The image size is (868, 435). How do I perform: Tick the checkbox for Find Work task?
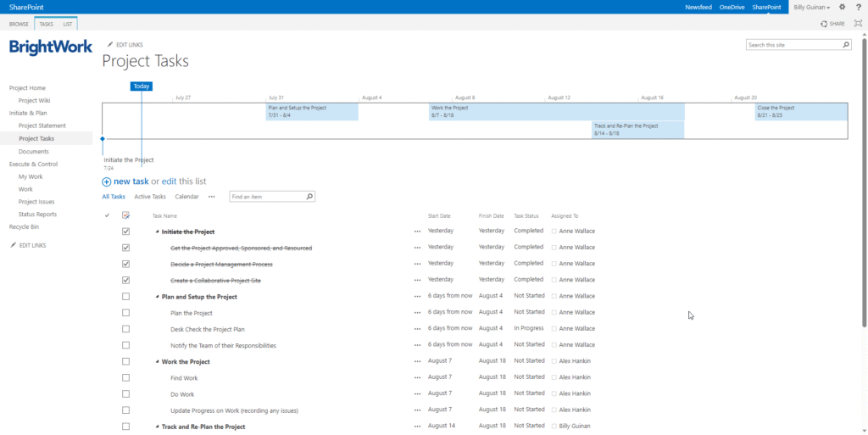126,378
